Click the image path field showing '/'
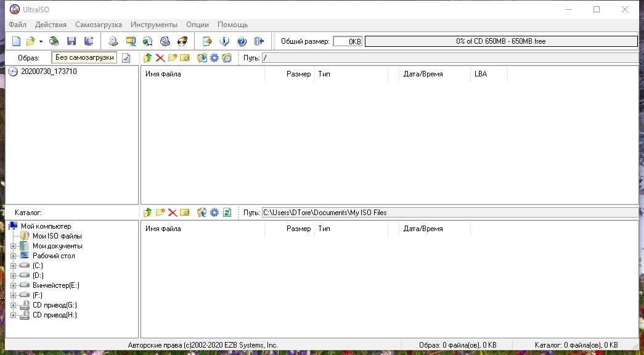Image resolution: width=644 pixels, height=355 pixels. [x=450, y=58]
